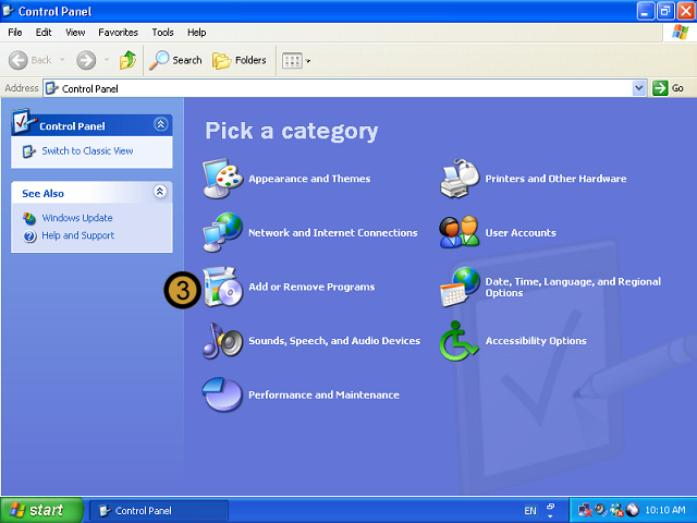Open the Accessibility Options wheelchair icon

(459, 341)
